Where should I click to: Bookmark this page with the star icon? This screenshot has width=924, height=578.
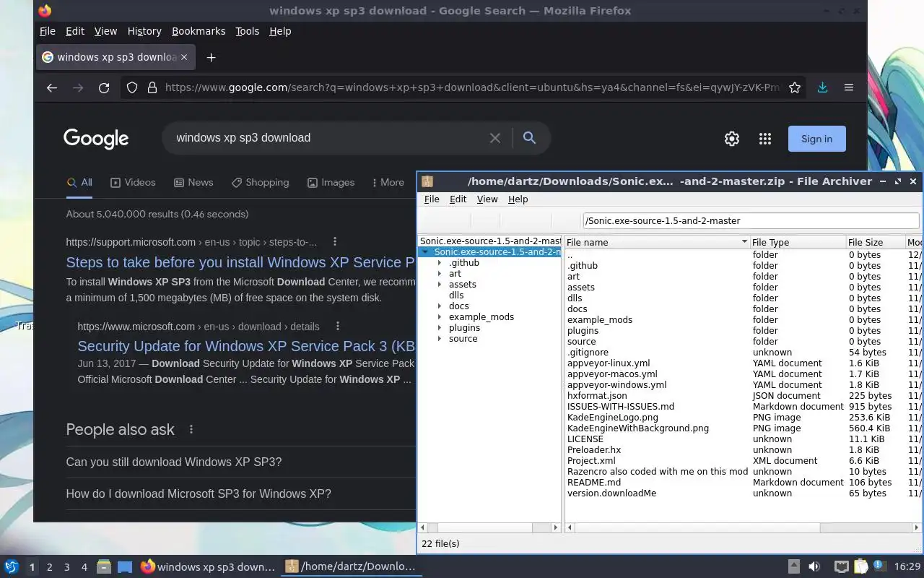click(795, 87)
